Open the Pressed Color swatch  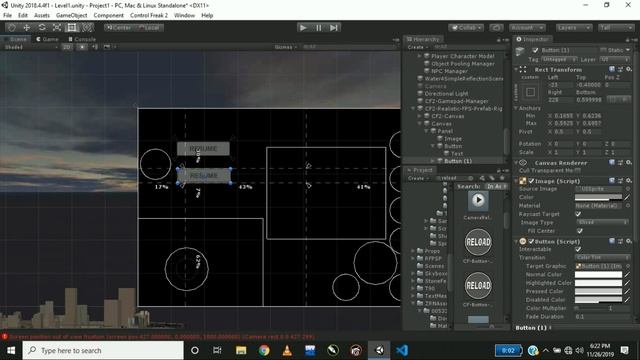[598, 291]
